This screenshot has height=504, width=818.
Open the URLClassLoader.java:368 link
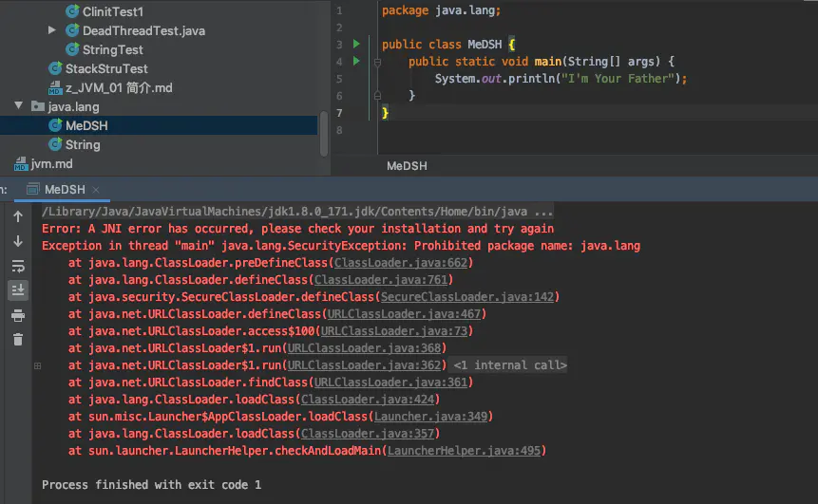(364, 347)
